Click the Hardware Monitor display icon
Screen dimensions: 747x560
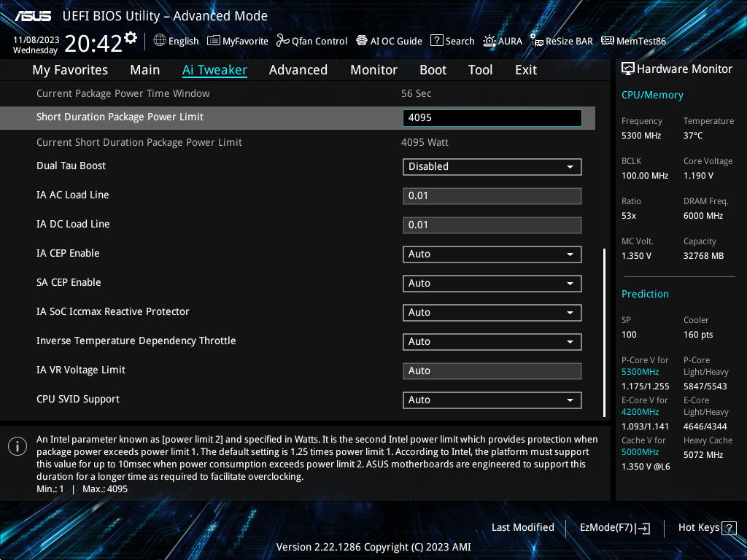click(628, 69)
